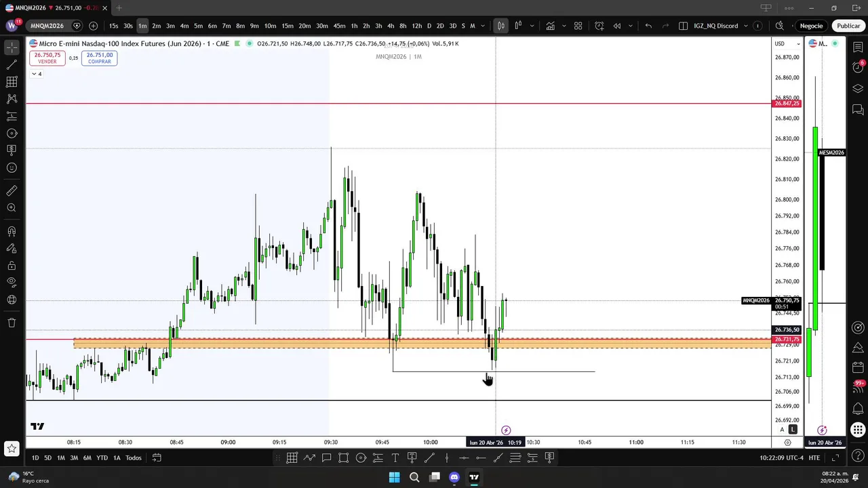Screen dimensions: 868x488
Task: Click the COMPRAR buy button
Action: 100,58
